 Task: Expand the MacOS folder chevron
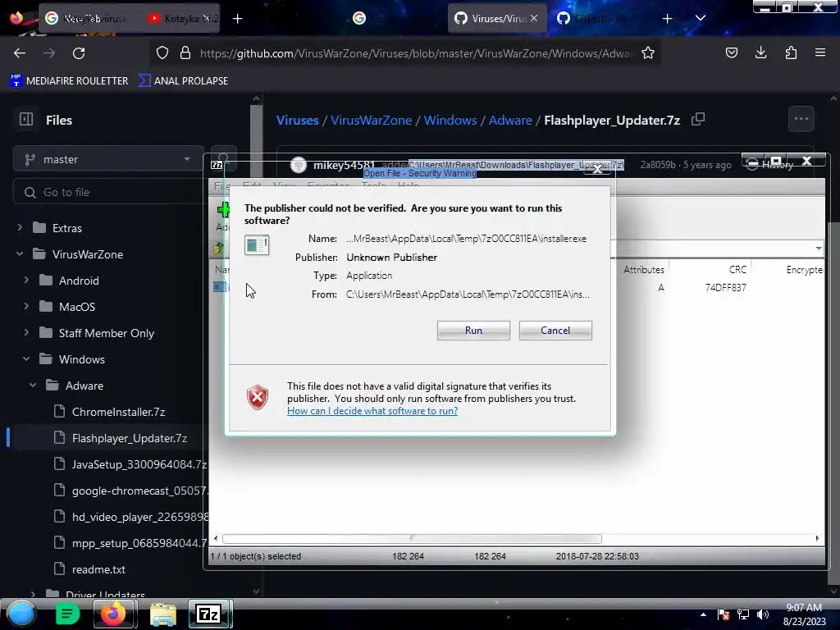tap(26, 307)
